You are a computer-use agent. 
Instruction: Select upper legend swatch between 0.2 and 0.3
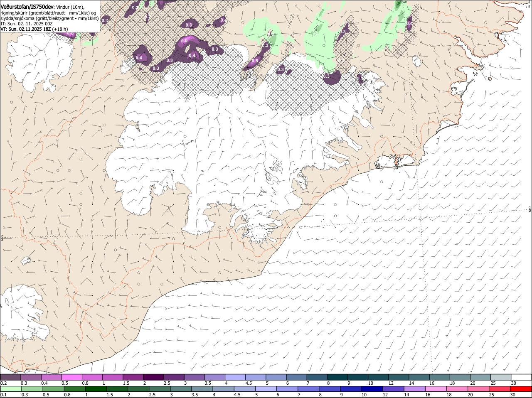(x=10, y=377)
